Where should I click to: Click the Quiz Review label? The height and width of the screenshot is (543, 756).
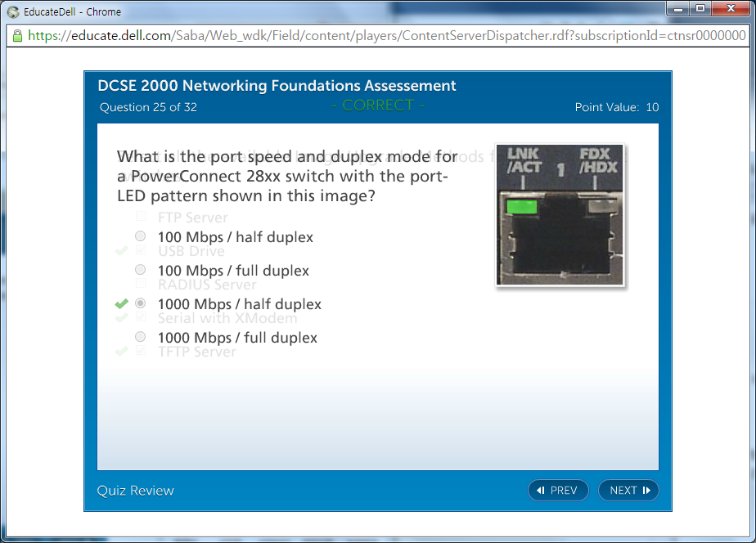coord(135,491)
